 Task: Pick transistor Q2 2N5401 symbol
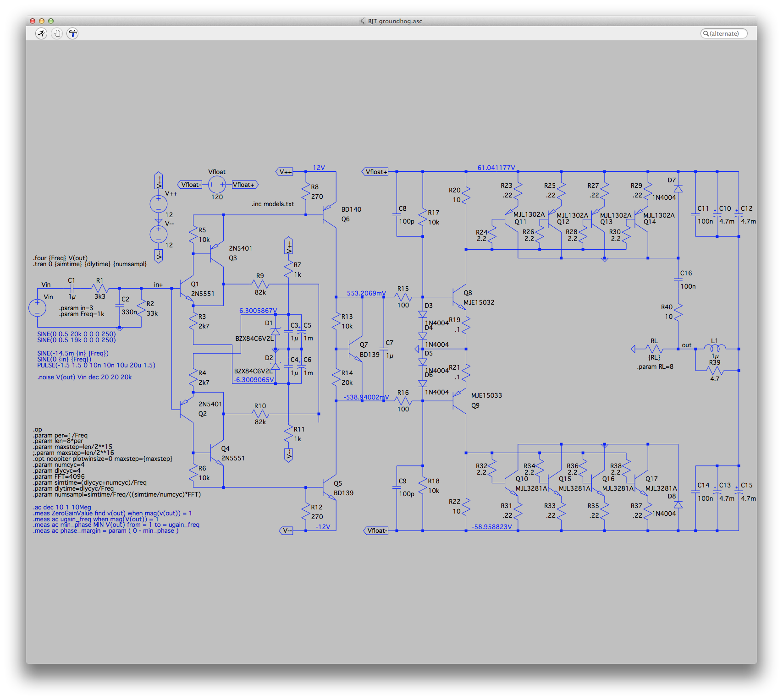point(187,410)
